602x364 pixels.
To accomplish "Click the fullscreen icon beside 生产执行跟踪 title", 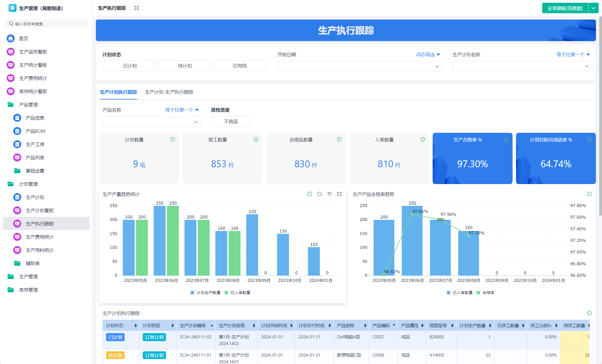I will pyautogui.click(x=136, y=8).
